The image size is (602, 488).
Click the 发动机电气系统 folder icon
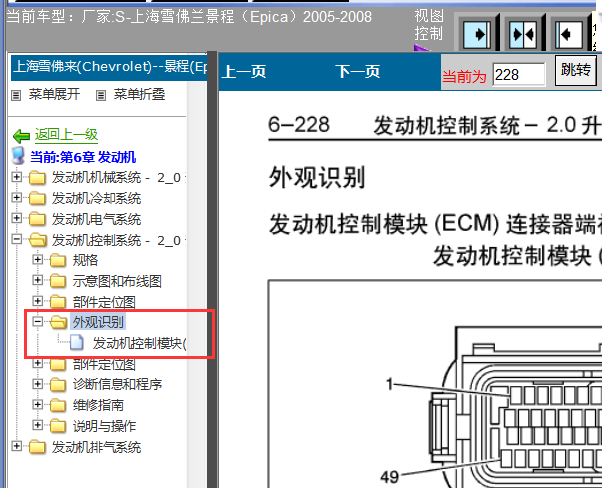(37, 219)
